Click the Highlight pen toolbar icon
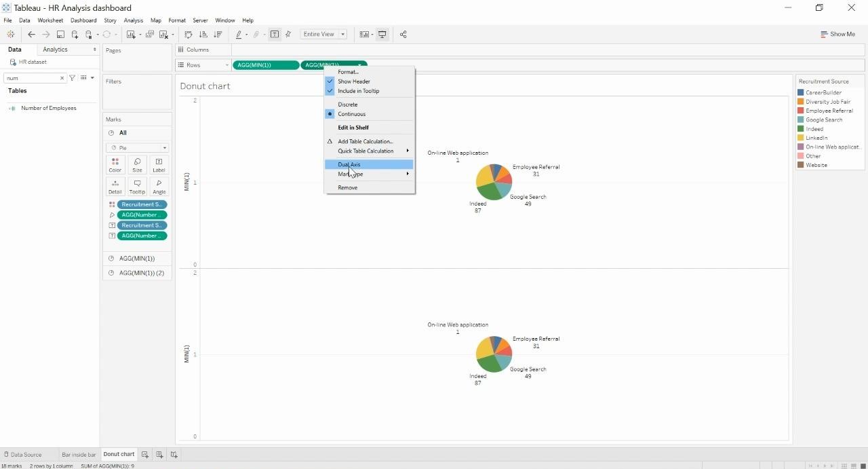The image size is (868, 469). [x=239, y=34]
